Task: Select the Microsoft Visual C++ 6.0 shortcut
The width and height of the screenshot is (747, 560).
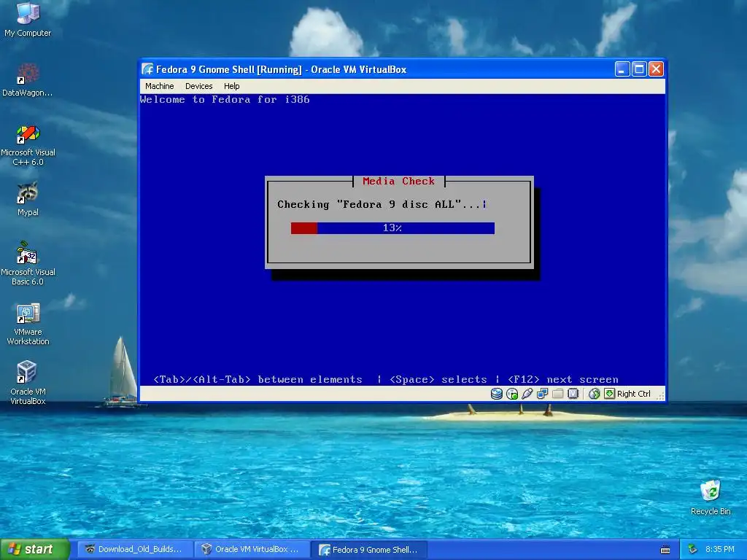Action: 28,145
